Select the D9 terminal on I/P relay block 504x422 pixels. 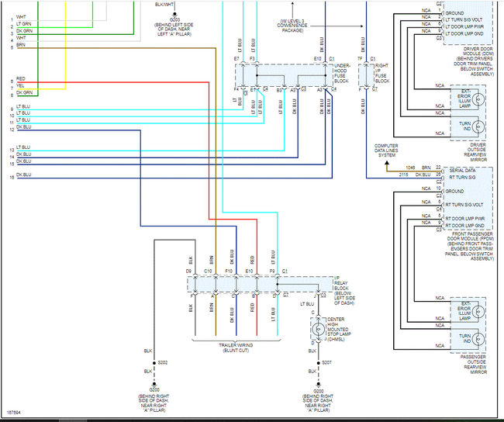188,272
